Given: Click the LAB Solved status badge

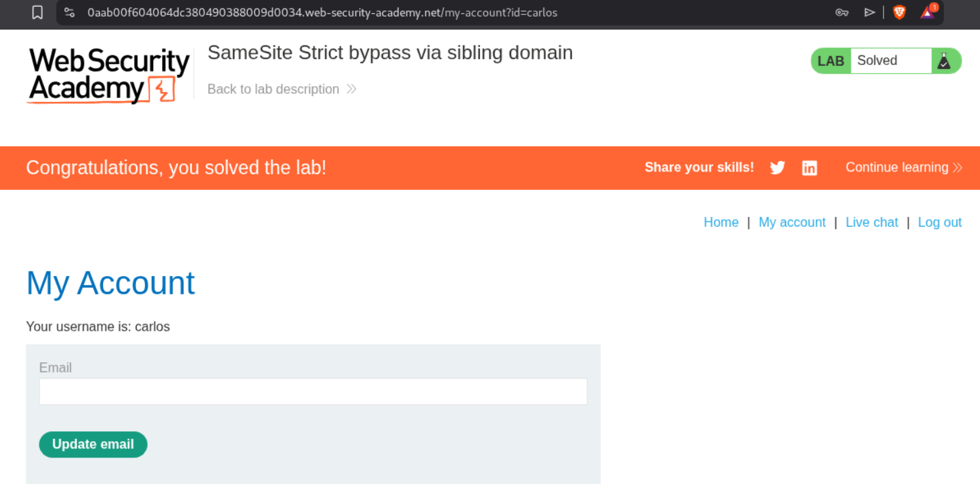Looking at the screenshot, I should 877,61.
